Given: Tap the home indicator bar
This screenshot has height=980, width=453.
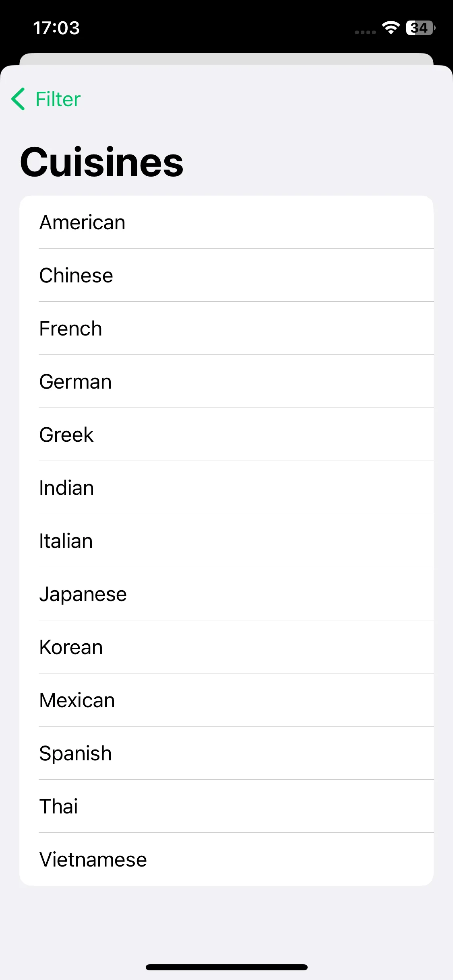Looking at the screenshot, I should pyautogui.click(x=226, y=967).
